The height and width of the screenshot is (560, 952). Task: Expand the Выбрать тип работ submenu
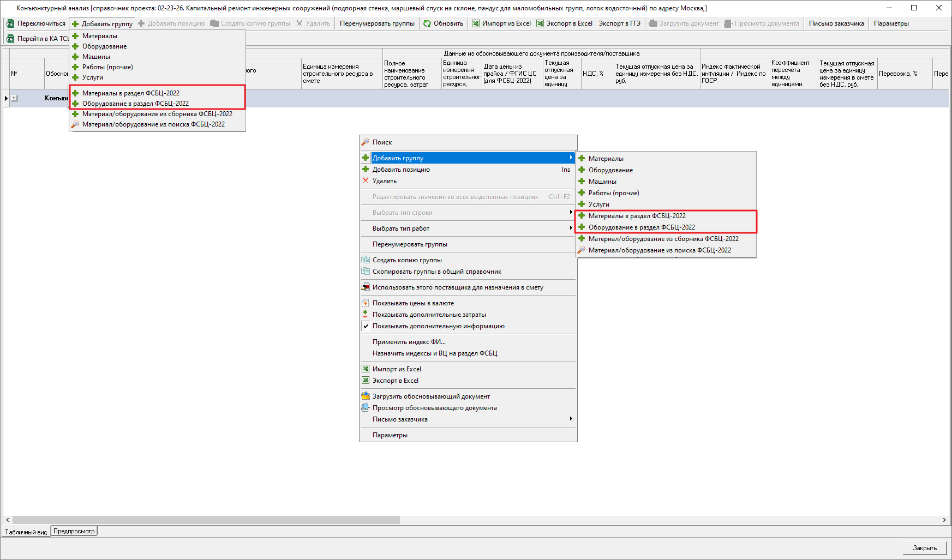click(x=571, y=228)
